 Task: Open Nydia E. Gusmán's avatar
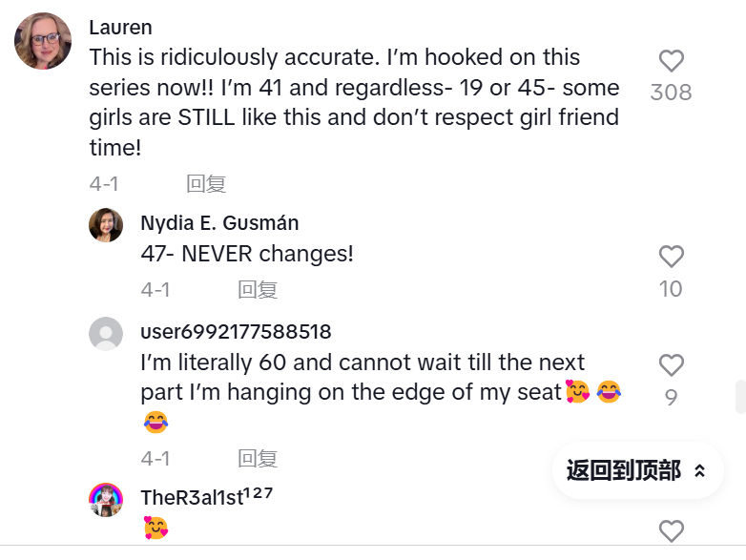106,225
